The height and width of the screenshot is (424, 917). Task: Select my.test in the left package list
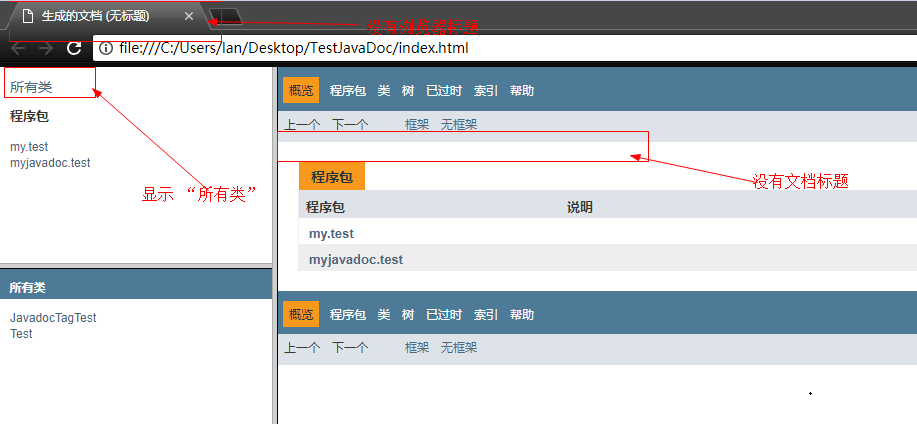click(x=29, y=147)
